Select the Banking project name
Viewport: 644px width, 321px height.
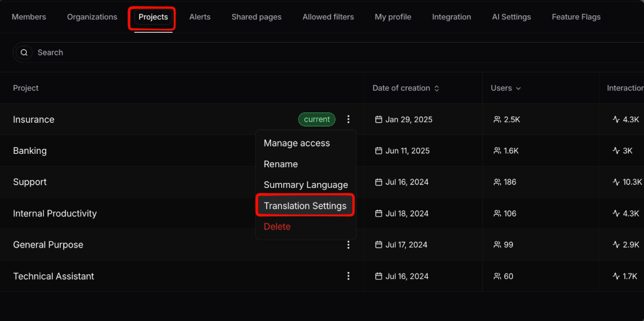tap(30, 151)
